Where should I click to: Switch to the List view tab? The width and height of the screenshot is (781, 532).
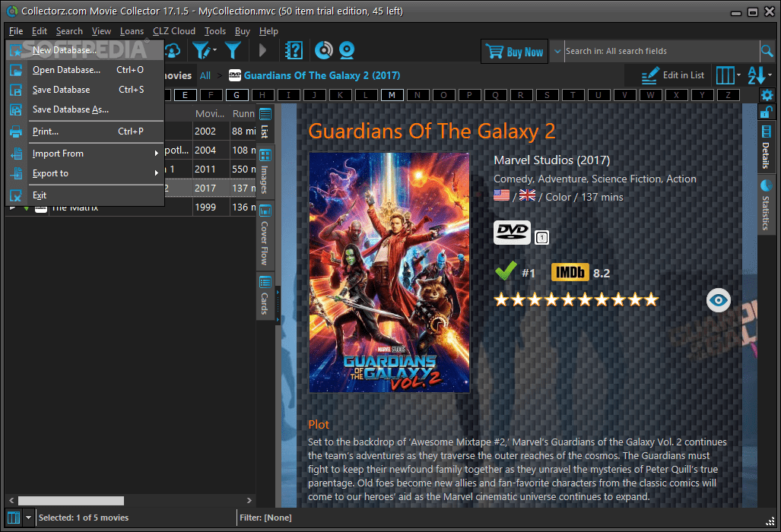click(x=265, y=123)
